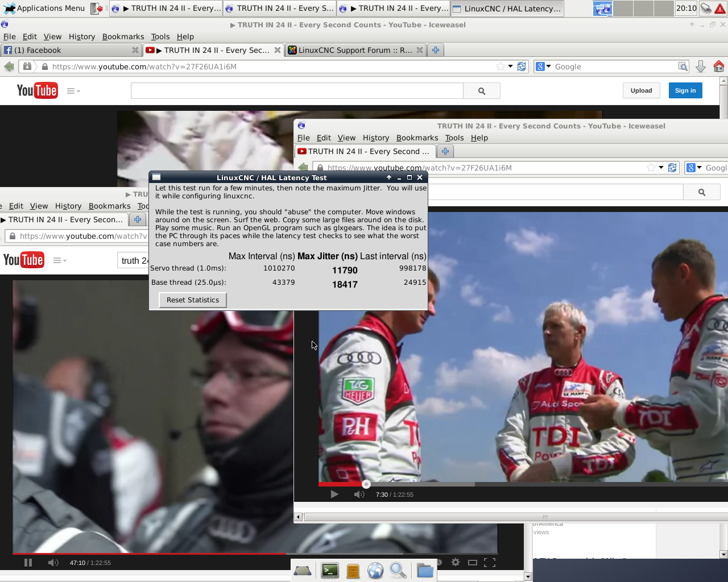Launch the terminal from the dock
Screen dimensions: 728x582
pyautogui.click(x=330, y=570)
